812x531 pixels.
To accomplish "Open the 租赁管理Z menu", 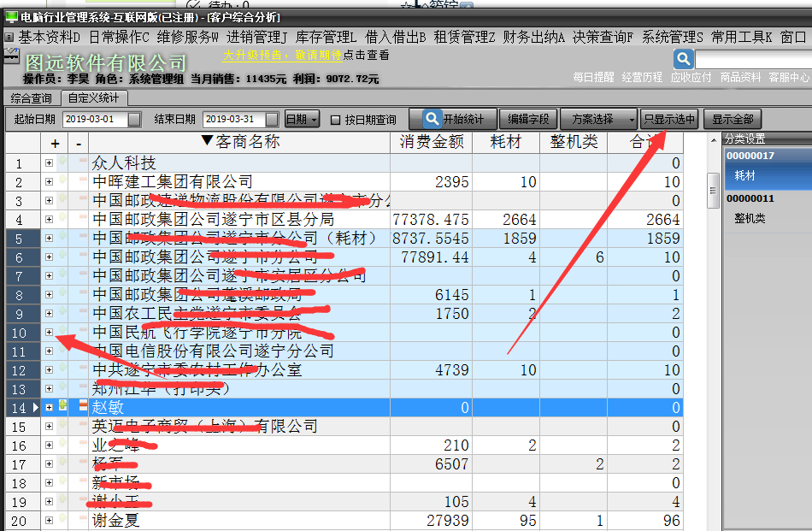I will click(x=464, y=38).
